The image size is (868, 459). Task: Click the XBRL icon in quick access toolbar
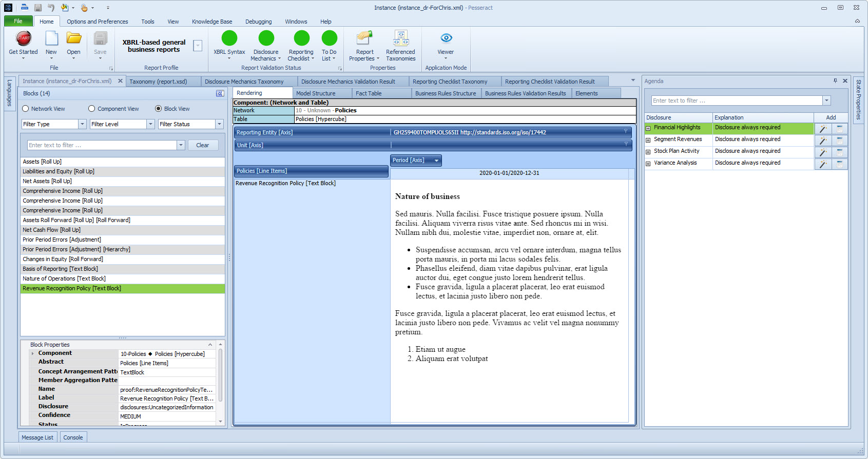pyautogui.click(x=24, y=7)
